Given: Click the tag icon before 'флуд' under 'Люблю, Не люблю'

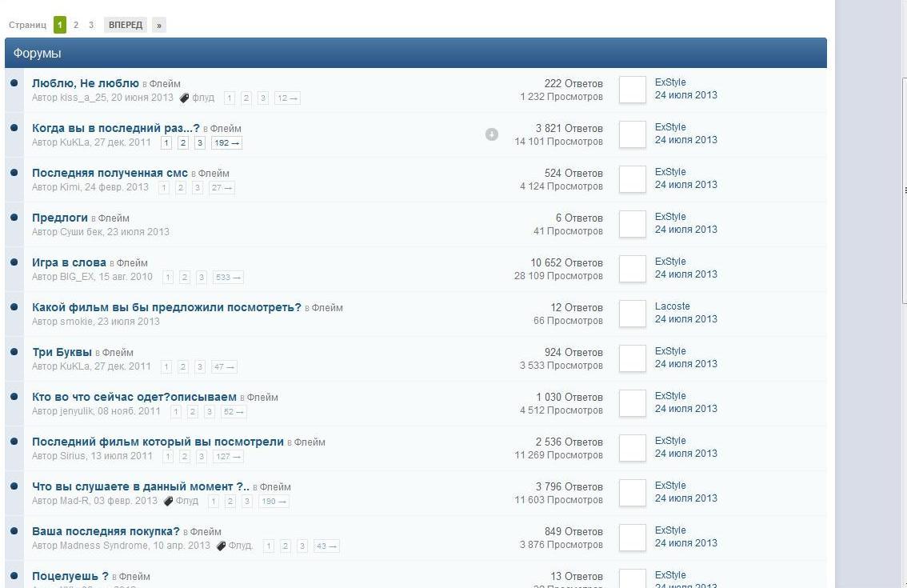Looking at the screenshot, I should [184, 98].
